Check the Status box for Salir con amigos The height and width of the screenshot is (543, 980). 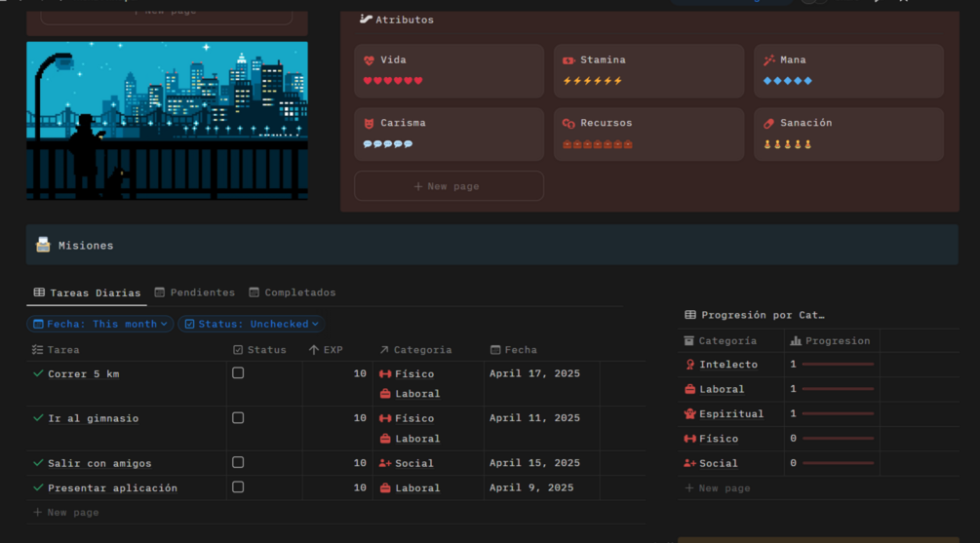click(238, 462)
